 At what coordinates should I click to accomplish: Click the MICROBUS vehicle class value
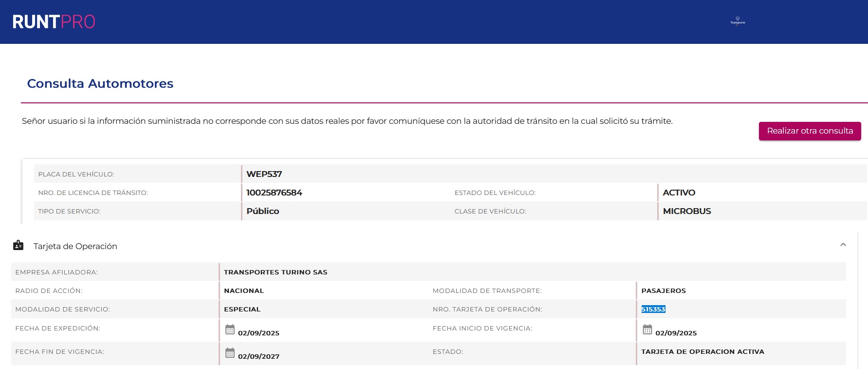686,211
